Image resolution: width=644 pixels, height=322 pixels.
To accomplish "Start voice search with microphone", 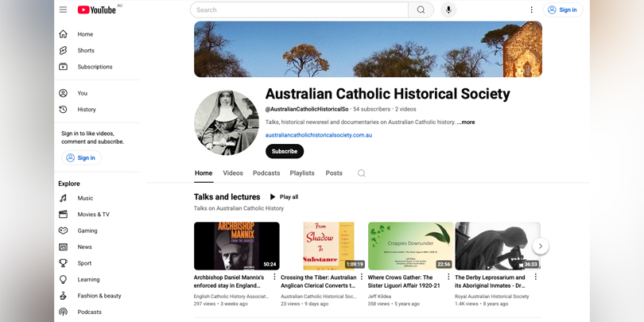I will pyautogui.click(x=448, y=10).
